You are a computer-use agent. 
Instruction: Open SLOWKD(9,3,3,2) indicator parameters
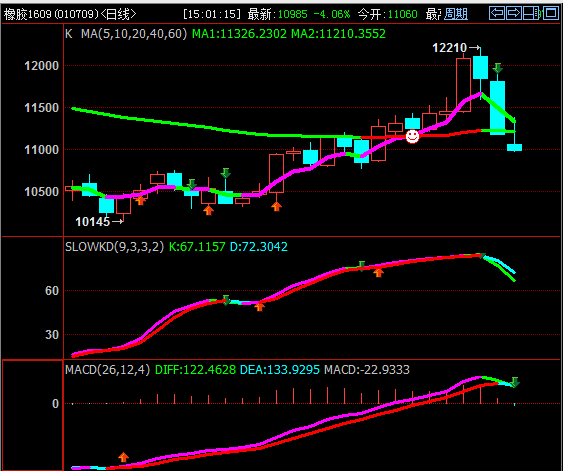tap(114, 247)
